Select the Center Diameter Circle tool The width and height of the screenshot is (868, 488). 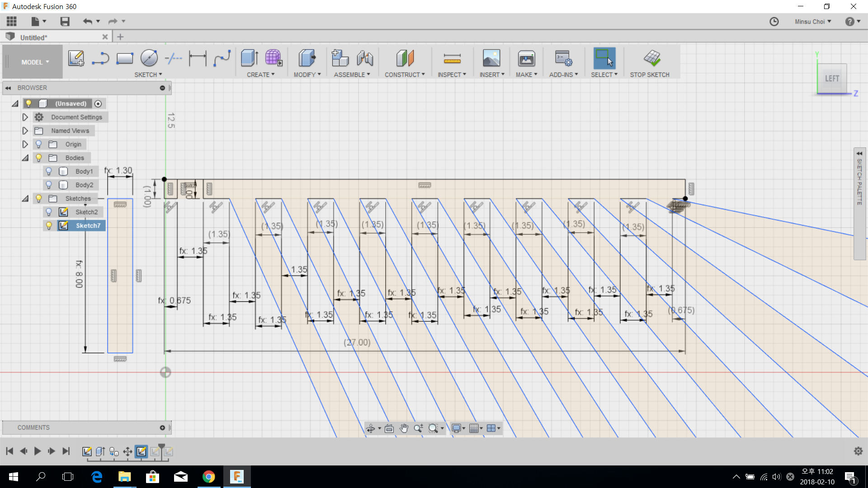coord(149,58)
